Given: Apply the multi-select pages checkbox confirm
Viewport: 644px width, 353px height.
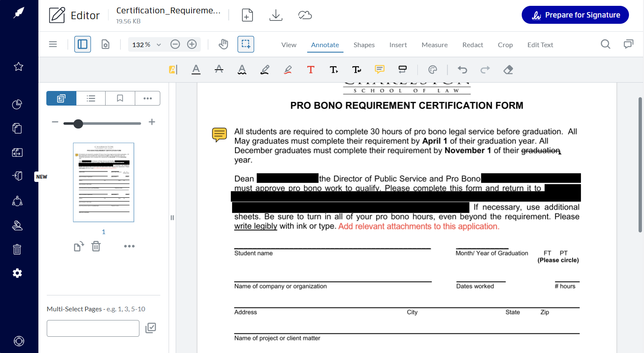Looking at the screenshot, I should (151, 328).
